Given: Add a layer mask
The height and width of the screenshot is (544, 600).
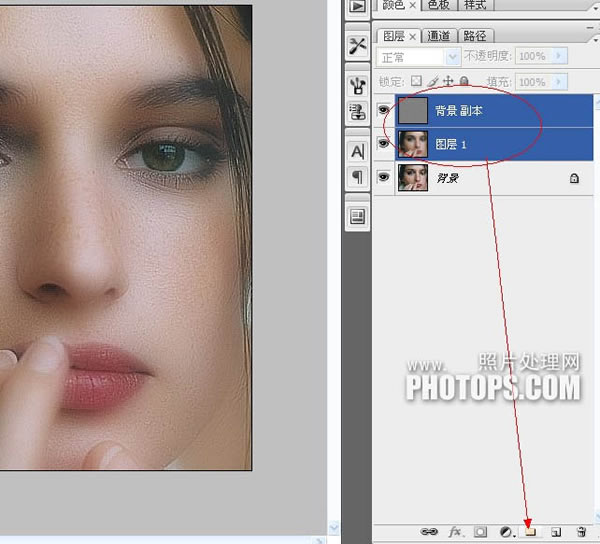Looking at the screenshot, I should tap(480, 531).
